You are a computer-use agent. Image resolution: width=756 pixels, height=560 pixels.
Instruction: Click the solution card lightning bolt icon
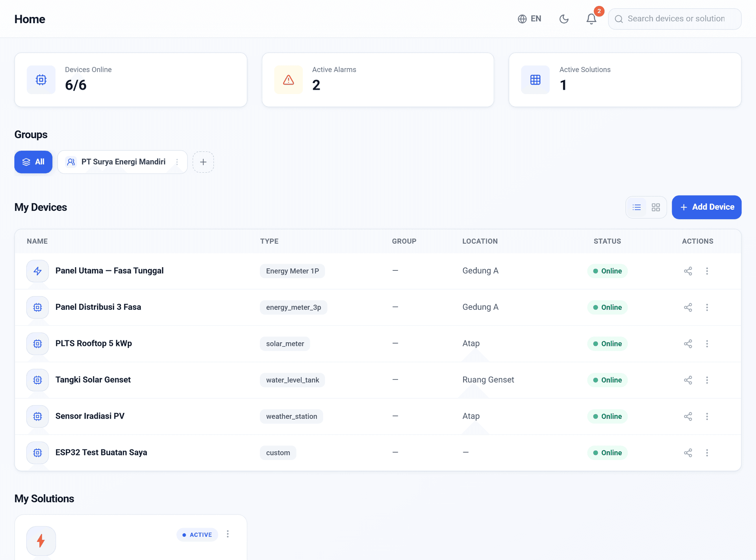[x=41, y=541]
